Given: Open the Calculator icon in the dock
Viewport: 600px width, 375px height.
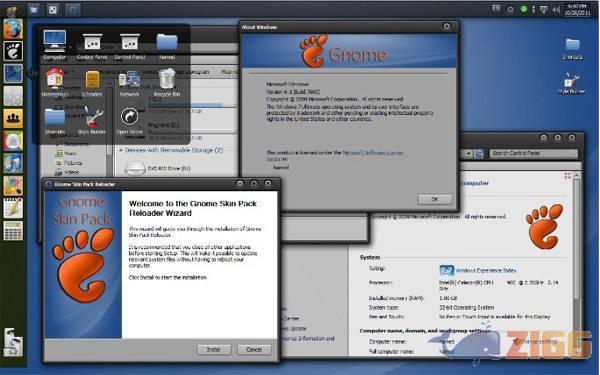Looking at the screenshot, I should click(x=13, y=231).
